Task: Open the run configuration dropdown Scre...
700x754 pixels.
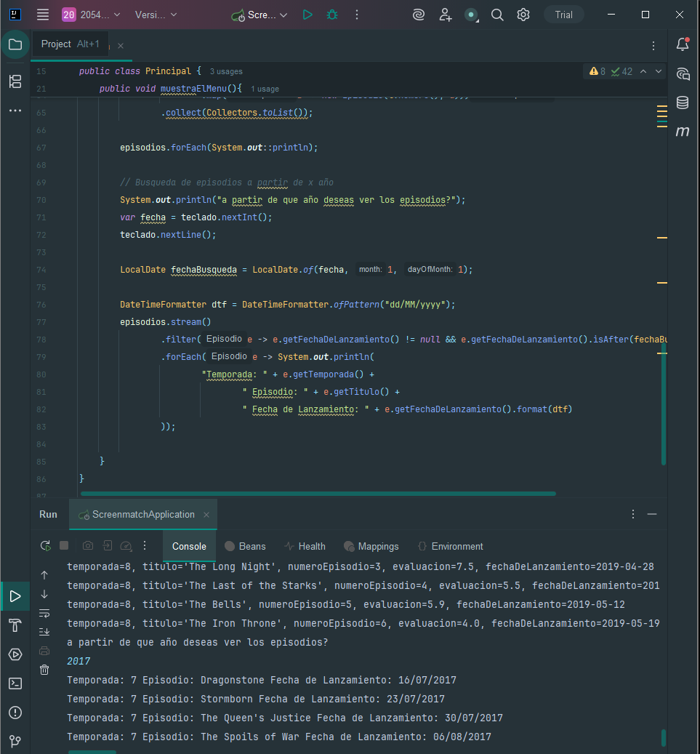Action: point(260,15)
